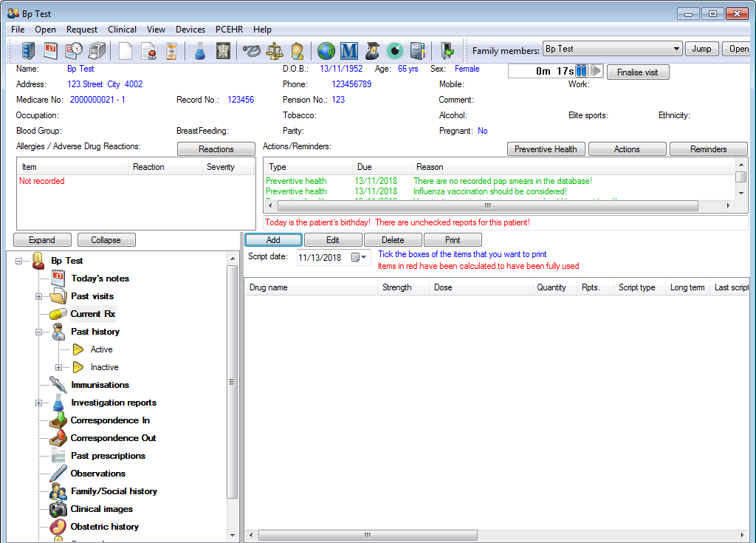
Task: Open the blue M drug reference icon
Action: pyautogui.click(x=349, y=50)
